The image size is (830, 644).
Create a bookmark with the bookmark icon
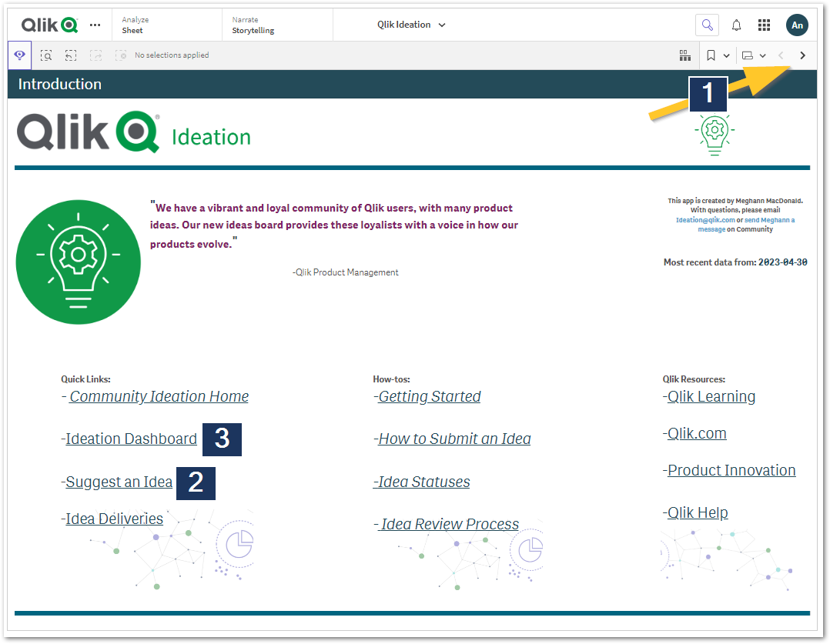coord(710,55)
